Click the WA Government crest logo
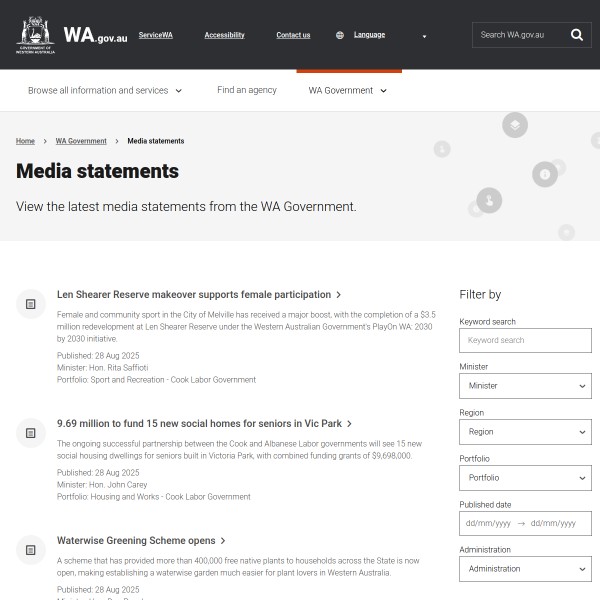Viewport: 600px width, 600px height. pos(36,34)
